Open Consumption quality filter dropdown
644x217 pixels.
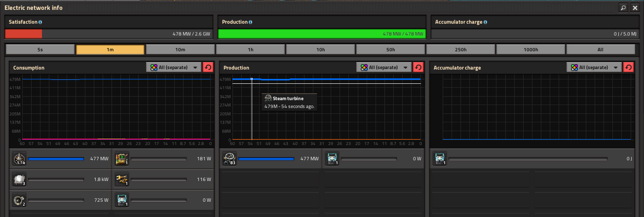[174, 68]
